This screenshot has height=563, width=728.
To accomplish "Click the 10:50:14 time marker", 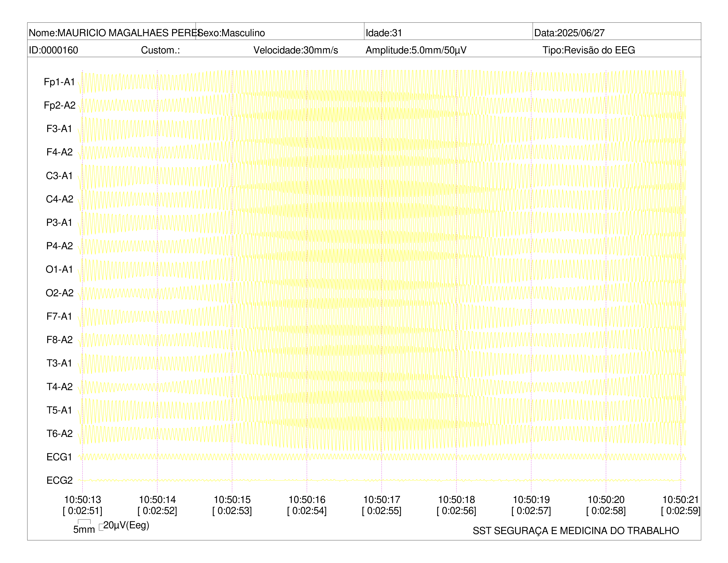I will 157,500.
